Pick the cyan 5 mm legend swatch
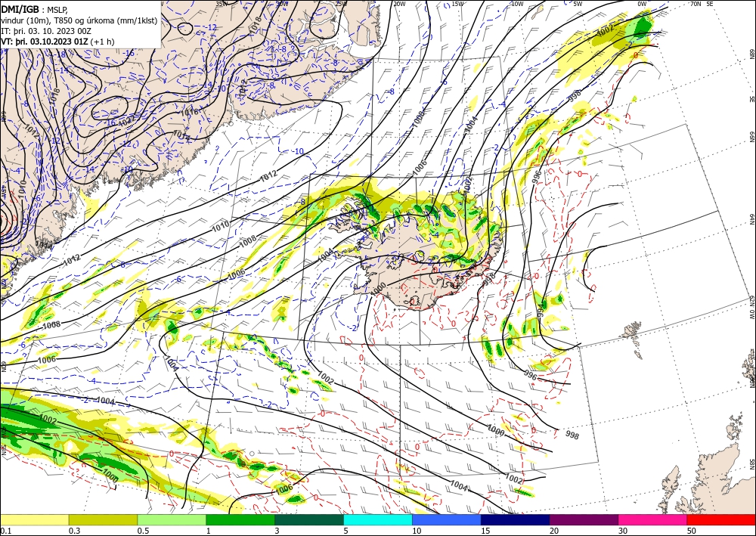This screenshot has width=756, height=536. pyautogui.click(x=378, y=519)
